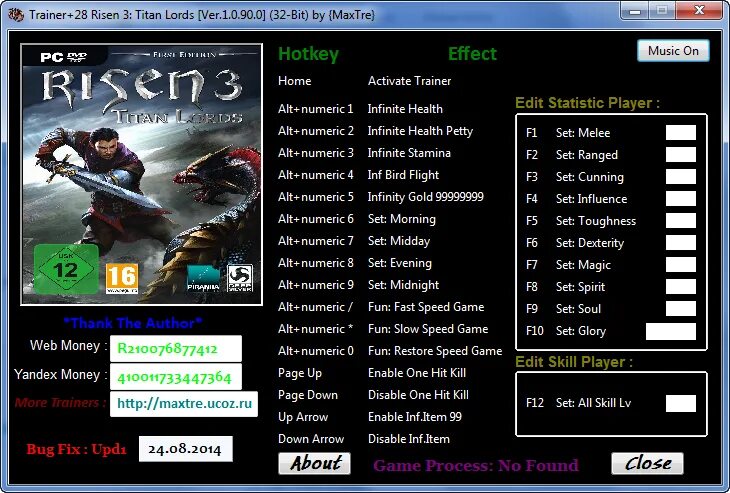Click 'Infinite Health Petty' text
This screenshot has width=730, height=493.
click(420, 131)
